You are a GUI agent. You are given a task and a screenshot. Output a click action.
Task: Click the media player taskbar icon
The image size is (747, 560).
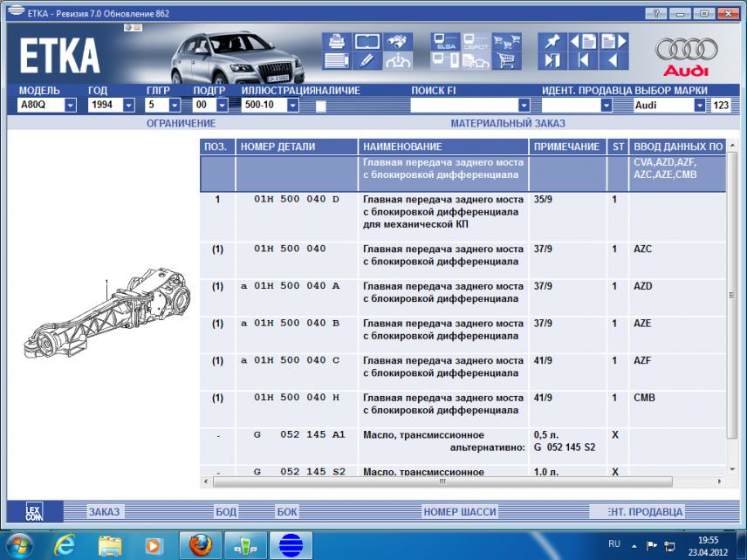[x=154, y=545]
